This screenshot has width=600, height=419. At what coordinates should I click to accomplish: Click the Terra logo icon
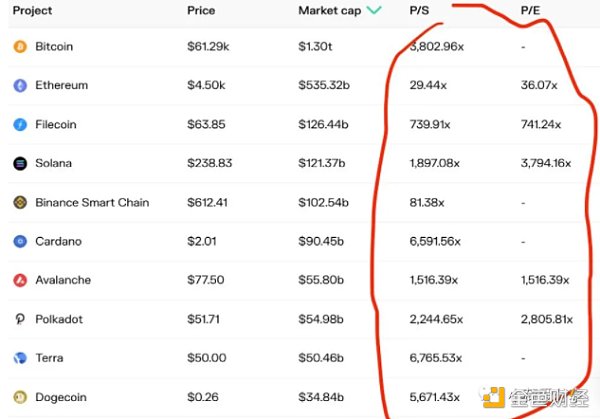point(19,358)
